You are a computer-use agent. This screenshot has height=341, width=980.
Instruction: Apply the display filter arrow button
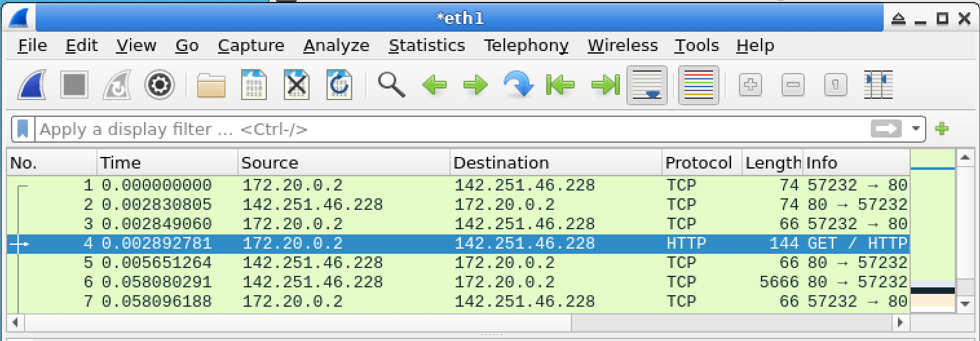point(886,129)
